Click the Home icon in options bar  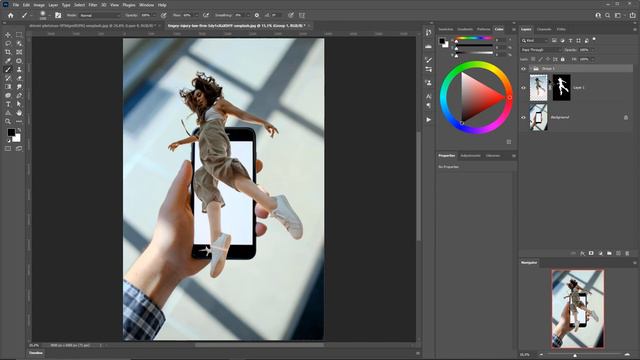coord(11,15)
